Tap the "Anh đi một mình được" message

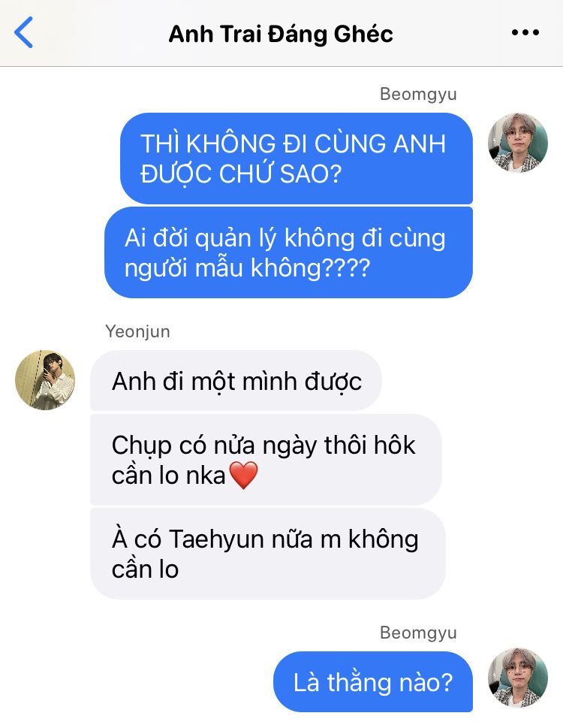coord(236,380)
